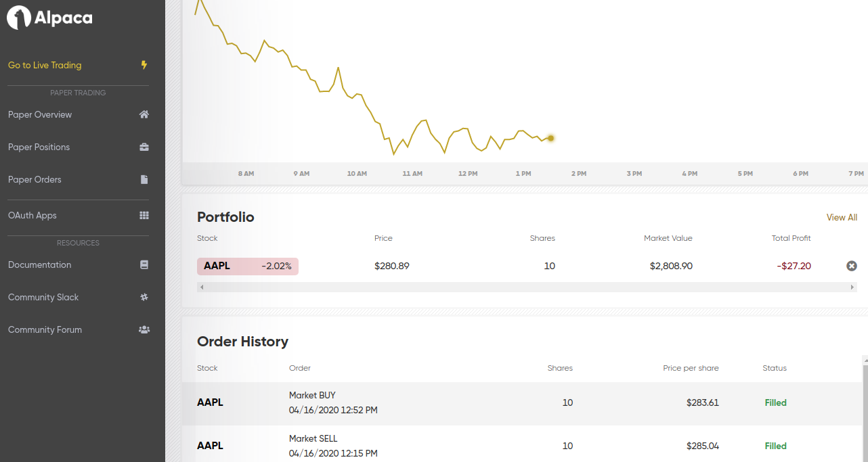Click the Portfolio shares value 10
The image size is (868, 462).
(x=549, y=266)
